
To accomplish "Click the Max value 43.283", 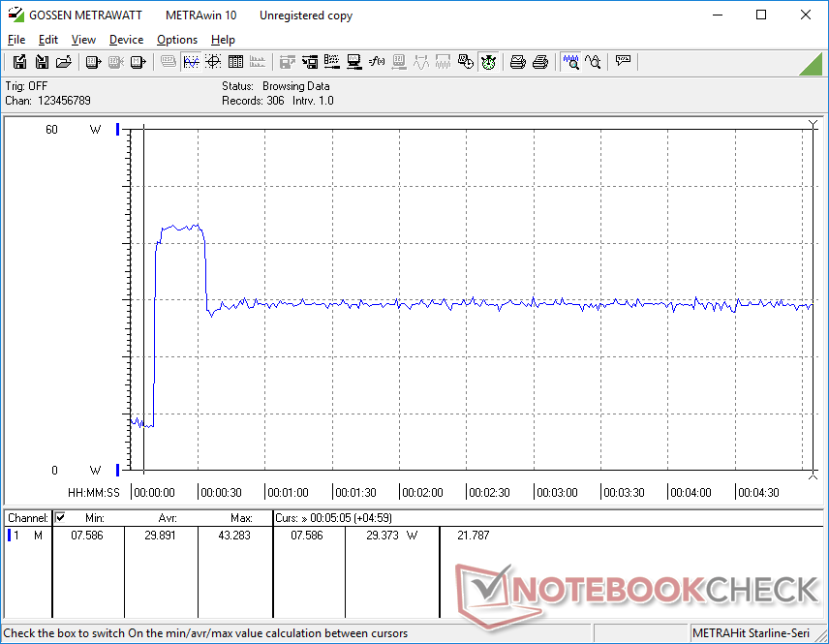I will click(234, 536).
